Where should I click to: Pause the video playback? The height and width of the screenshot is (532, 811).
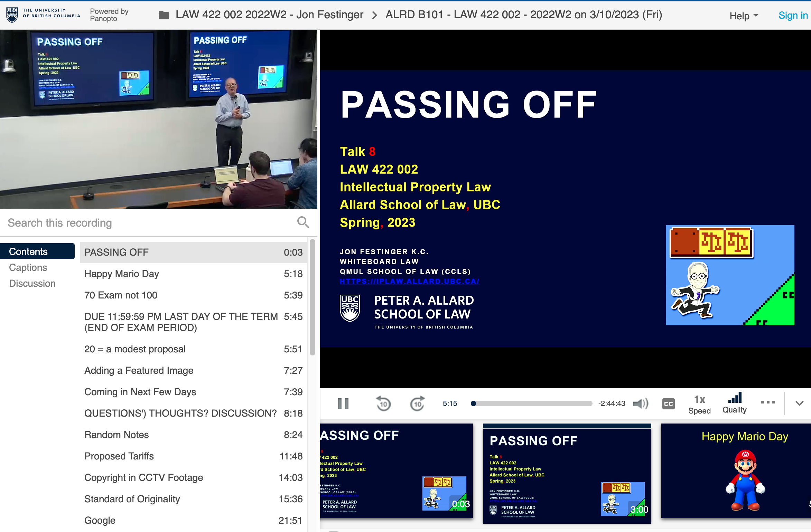click(343, 403)
